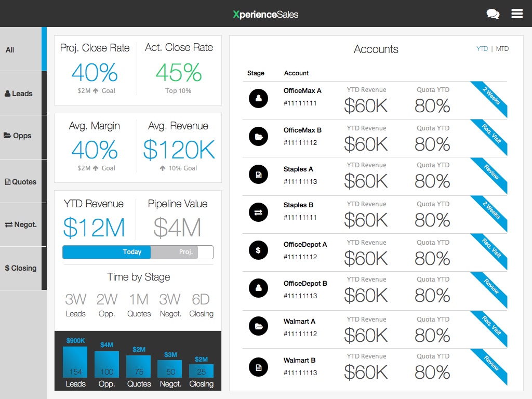This screenshot has width=532, height=399.
Task: Click the 1M Quotes time value
Action: pos(139,299)
